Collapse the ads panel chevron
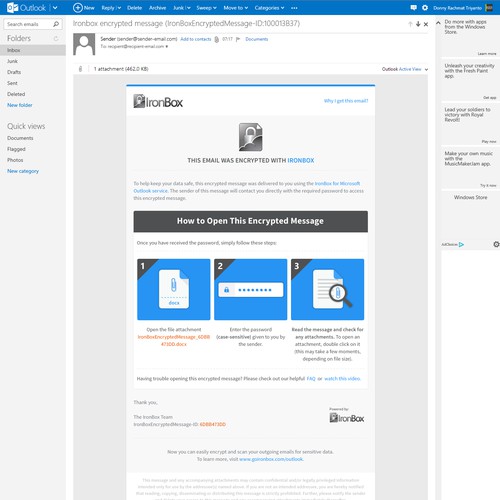Viewport: 500px width, 500px height. click(x=438, y=23)
